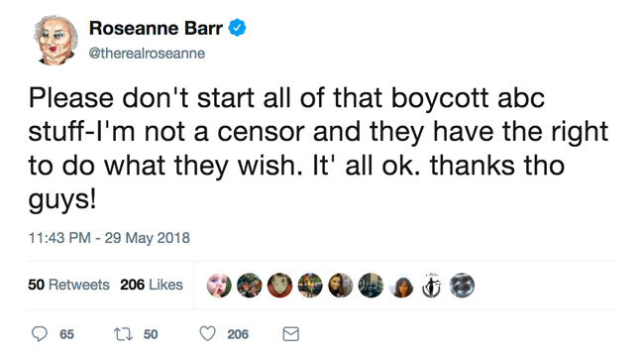
Task: Click the envelope direct message icon
Action: (290, 334)
